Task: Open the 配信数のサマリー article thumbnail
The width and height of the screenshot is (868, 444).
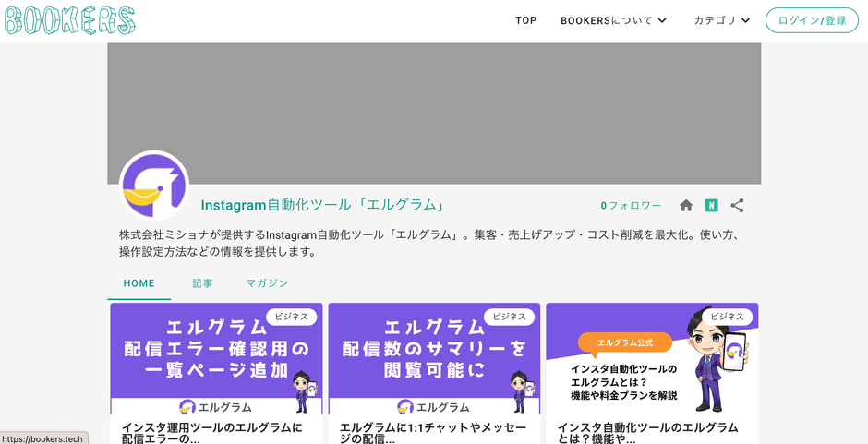Action: click(434, 360)
